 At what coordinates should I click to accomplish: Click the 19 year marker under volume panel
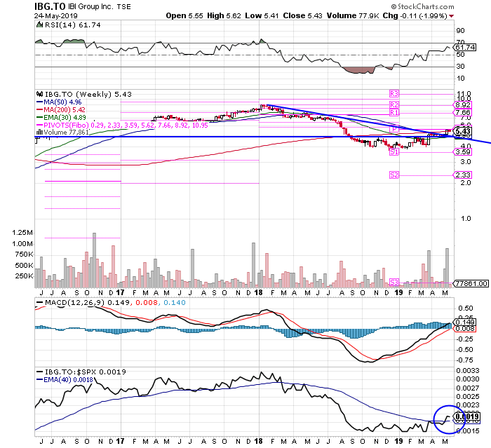point(398,293)
